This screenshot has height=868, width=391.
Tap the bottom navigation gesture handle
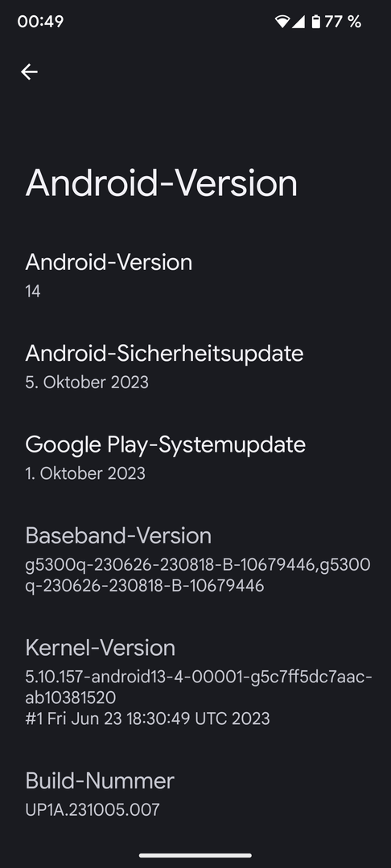[195, 855]
